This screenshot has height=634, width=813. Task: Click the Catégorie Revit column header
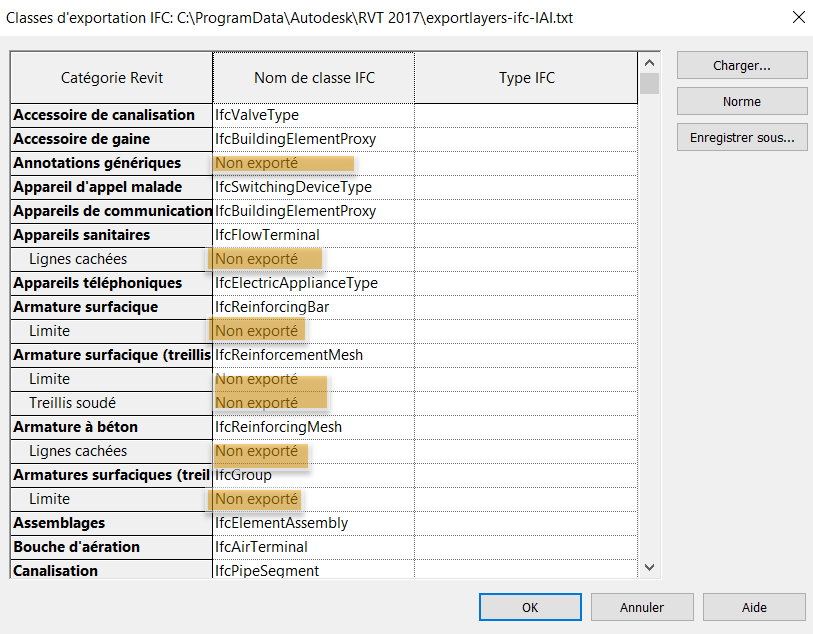tap(111, 78)
